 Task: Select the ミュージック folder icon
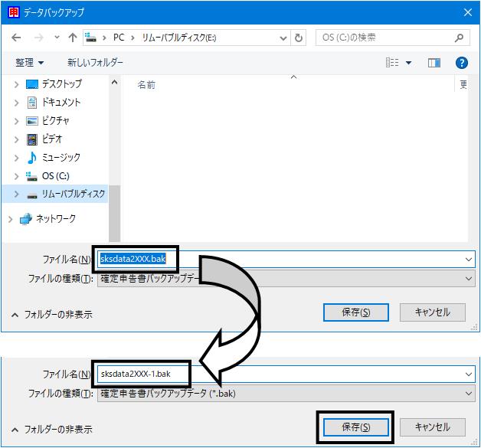coord(32,158)
